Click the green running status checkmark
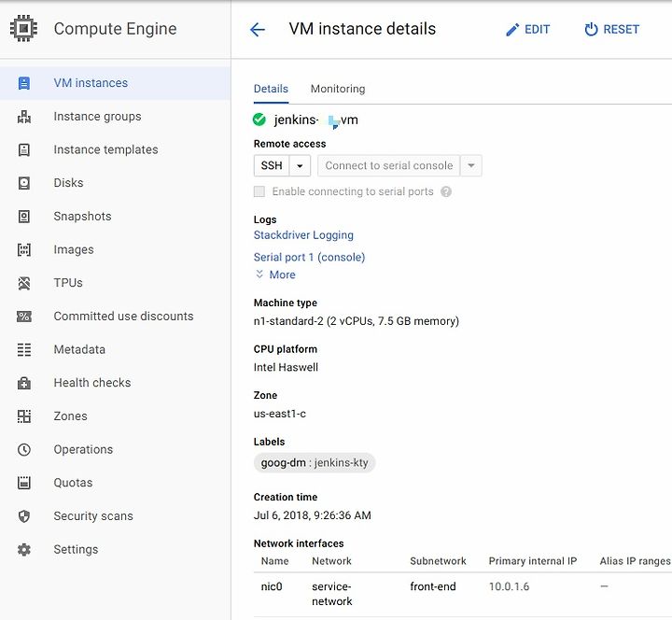672x620 pixels. [259, 120]
